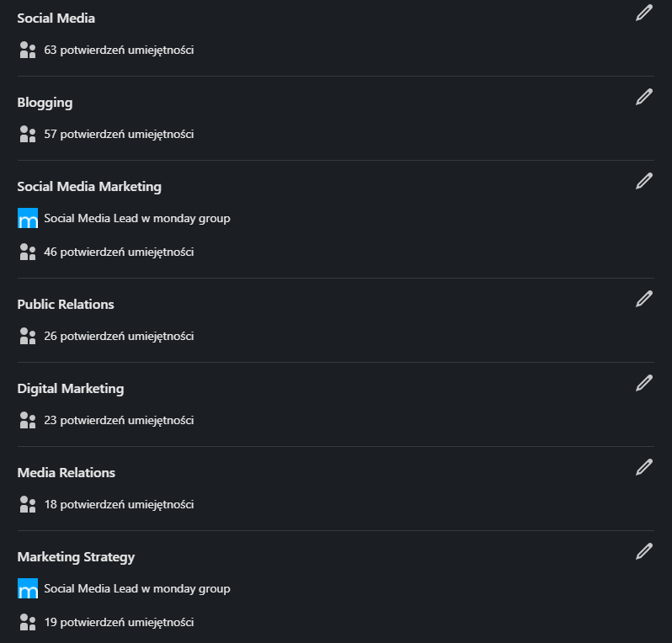Viewport: 672px width, 643px height.
Task: Open the 63 endorsements for Social Media
Action: pyautogui.click(x=119, y=50)
